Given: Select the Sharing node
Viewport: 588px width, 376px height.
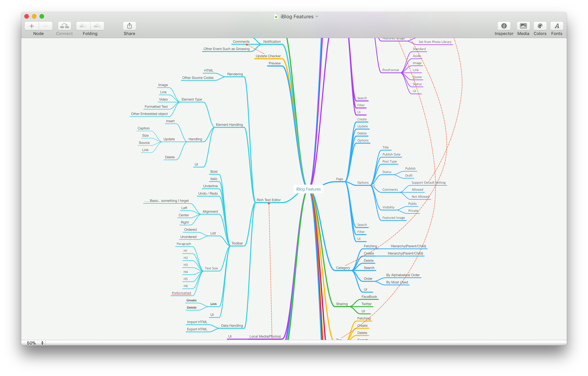Looking at the screenshot, I should pyautogui.click(x=342, y=304).
